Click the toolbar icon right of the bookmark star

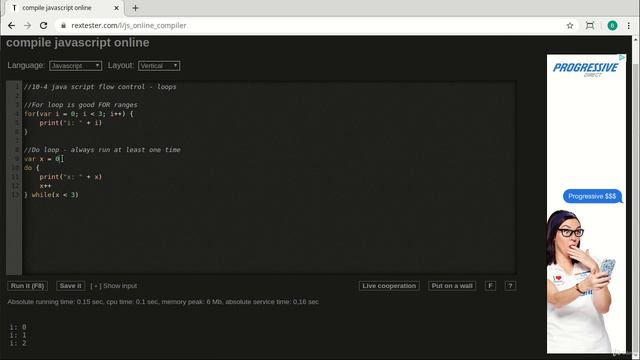(x=590, y=25)
